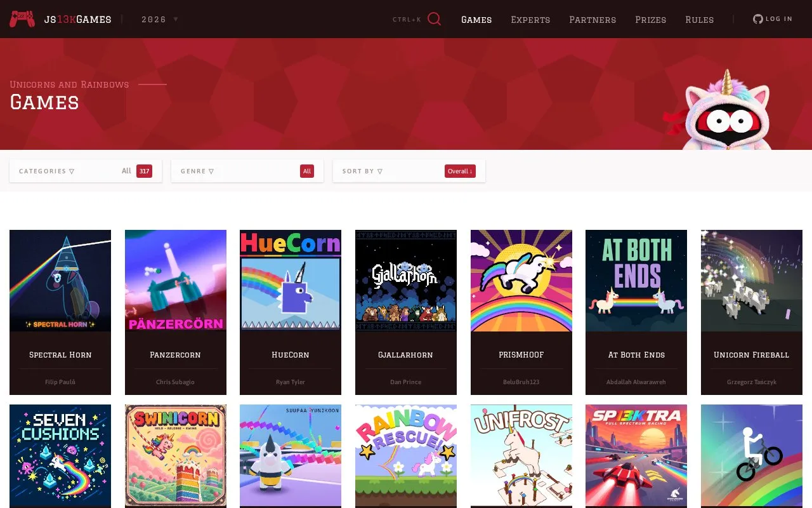Open the Gjallarhorn game thumbnail
Image resolution: width=812 pixels, height=508 pixels.
click(406, 281)
